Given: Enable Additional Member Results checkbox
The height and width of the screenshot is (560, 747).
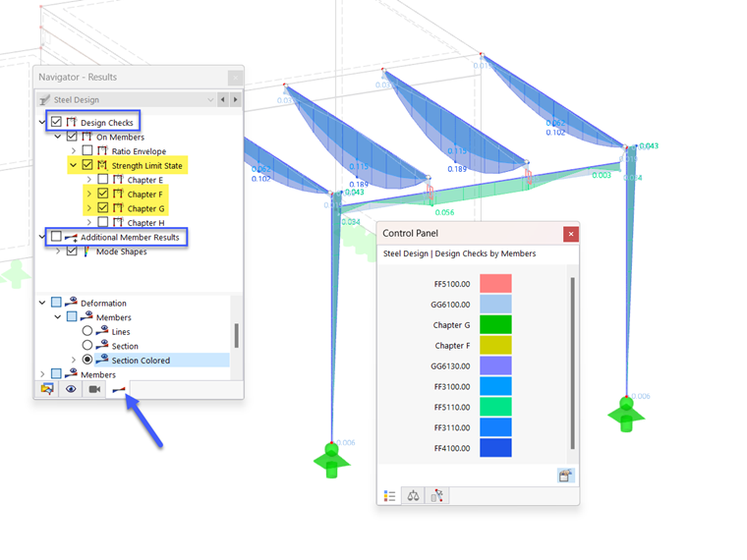Looking at the screenshot, I should coord(56,236).
